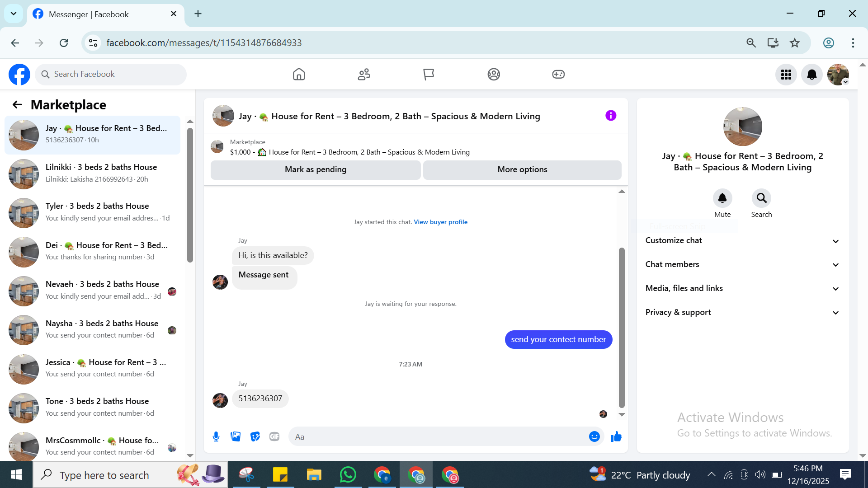Screen dimensions: 868x488
Task: Open the $1,000 House for Rent listing link
Action: 349,152
